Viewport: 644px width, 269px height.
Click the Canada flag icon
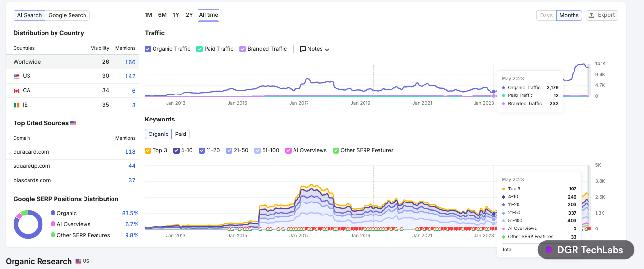[x=16, y=91]
